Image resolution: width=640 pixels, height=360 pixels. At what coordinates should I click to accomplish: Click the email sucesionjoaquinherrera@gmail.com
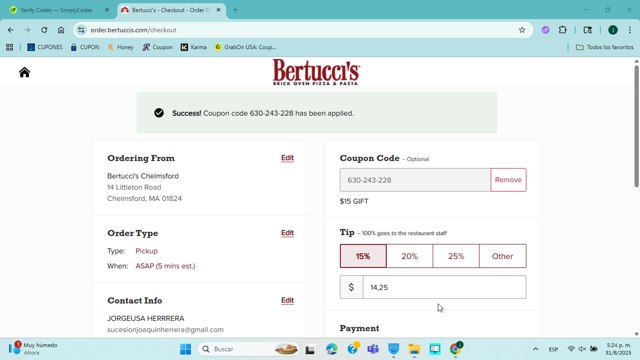pos(165,329)
